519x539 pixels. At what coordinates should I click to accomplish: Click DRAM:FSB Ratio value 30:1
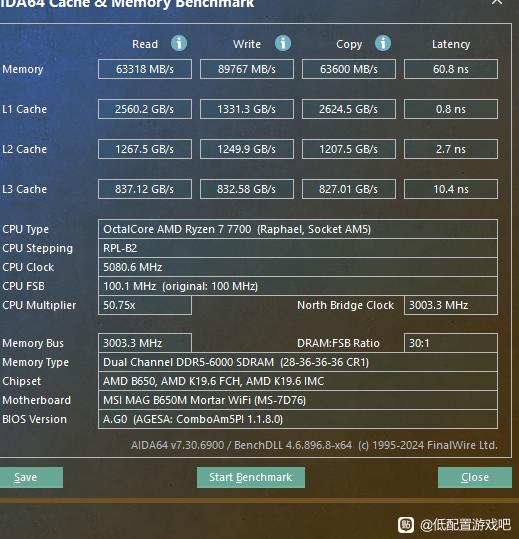[451, 343]
